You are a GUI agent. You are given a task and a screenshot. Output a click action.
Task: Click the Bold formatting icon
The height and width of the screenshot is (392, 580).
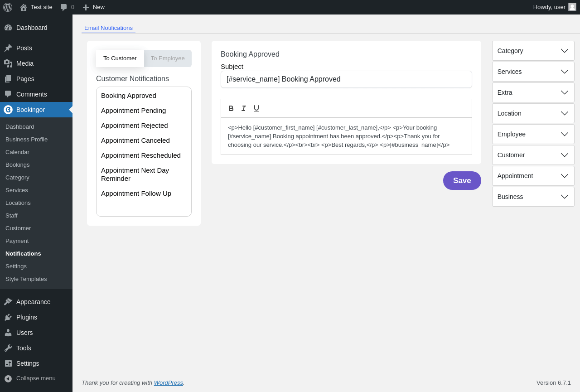coord(231,108)
